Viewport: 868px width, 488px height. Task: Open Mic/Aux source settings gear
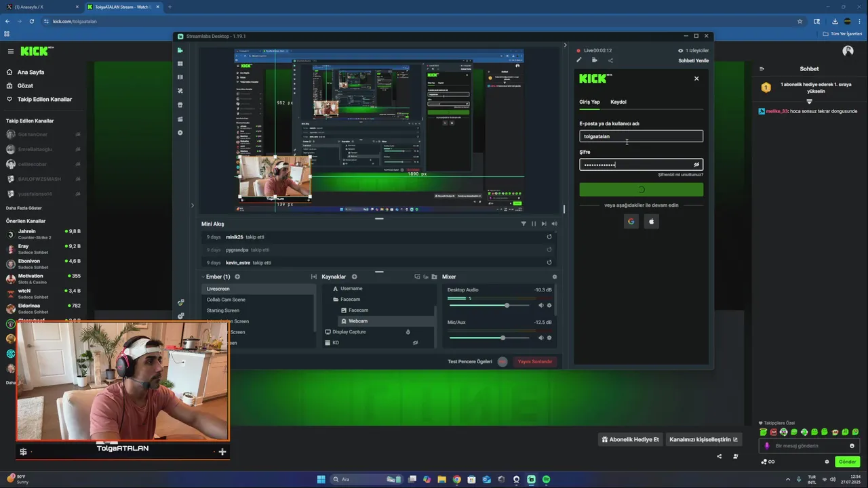pyautogui.click(x=549, y=338)
